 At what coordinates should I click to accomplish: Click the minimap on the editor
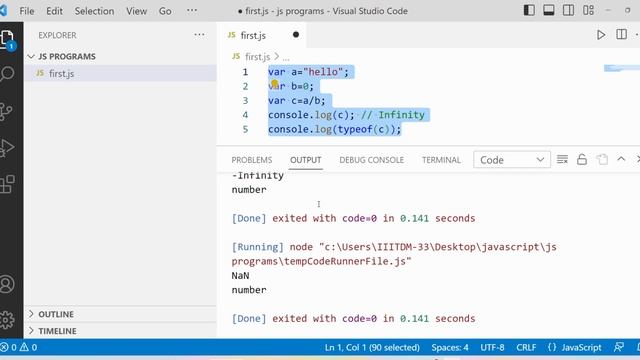(622, 69)
